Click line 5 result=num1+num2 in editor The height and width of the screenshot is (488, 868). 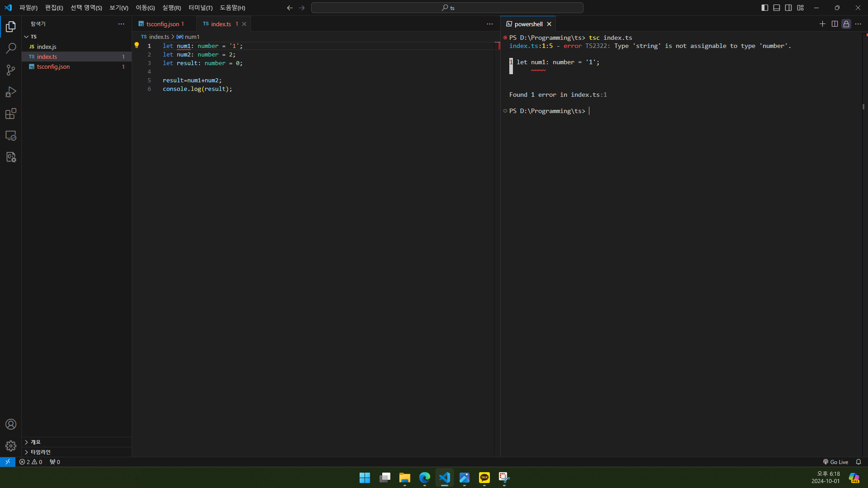coord(192,80)
